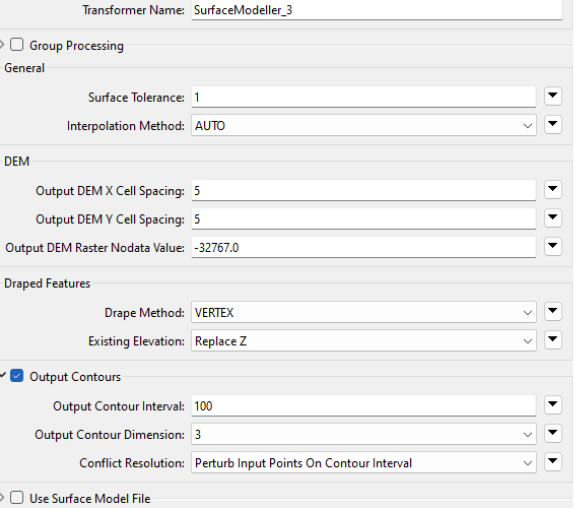The height and width of the screenshot is (508, 575).
Task: Open the Output Contour Dimension dropdown
Action: pyautogui.click(x=364, y=434)
